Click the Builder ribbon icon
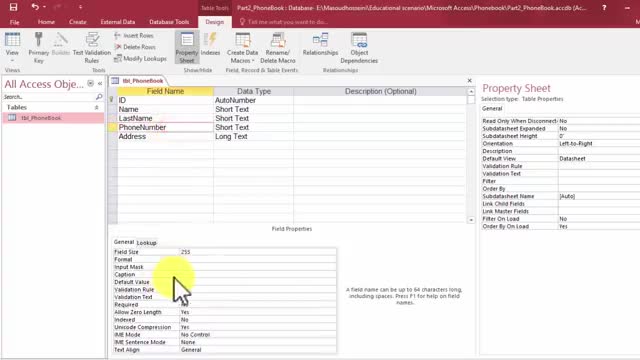This screenshot has height=360, width=640. [x=61, y=44]
